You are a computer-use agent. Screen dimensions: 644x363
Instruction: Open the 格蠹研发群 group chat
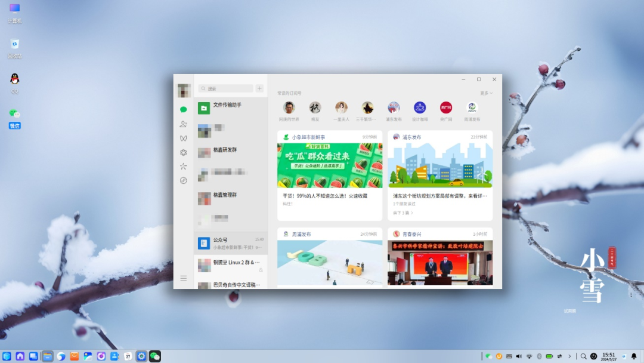(231, 153)
